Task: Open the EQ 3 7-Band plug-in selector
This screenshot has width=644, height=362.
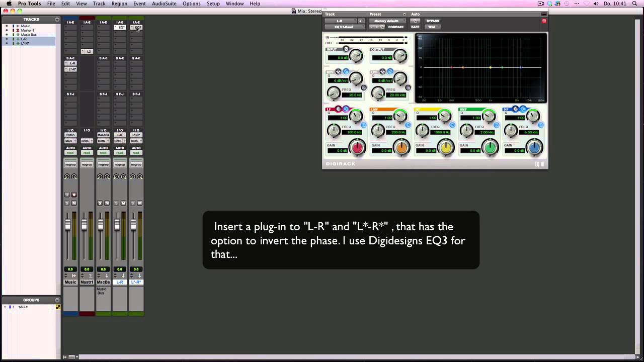Action: pyautogui.click(x=344, y=27)
